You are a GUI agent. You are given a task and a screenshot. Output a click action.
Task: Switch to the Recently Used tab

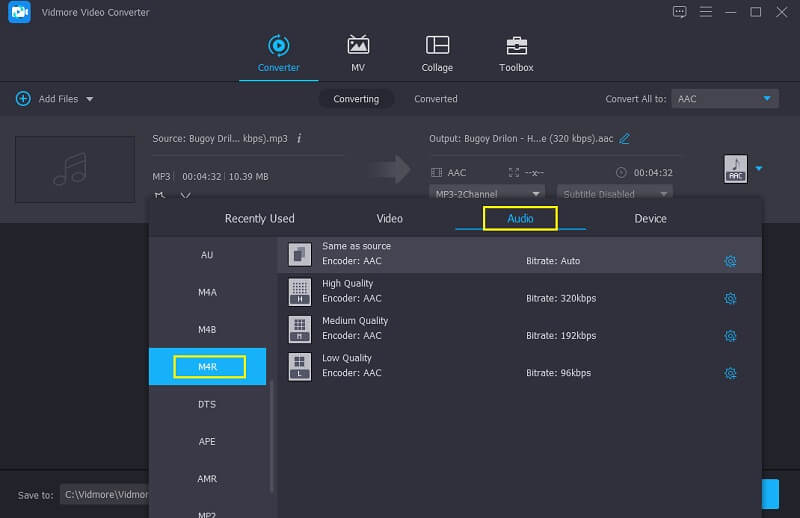pyautogui.click(x=259, y=218)
